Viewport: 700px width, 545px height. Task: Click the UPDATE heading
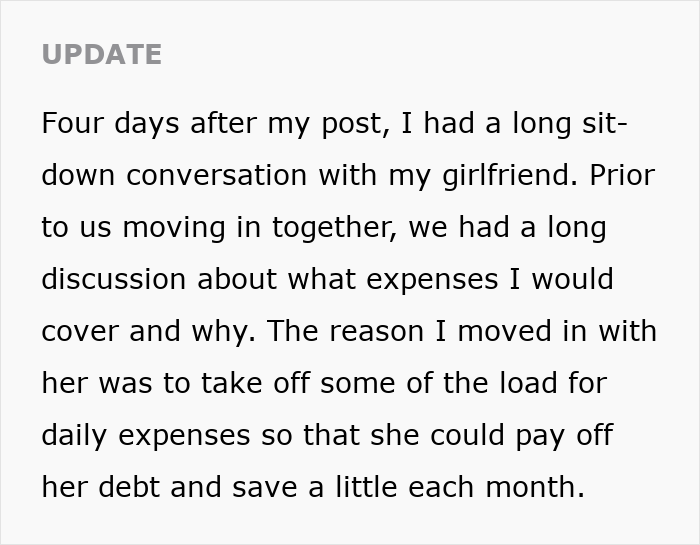101,54
